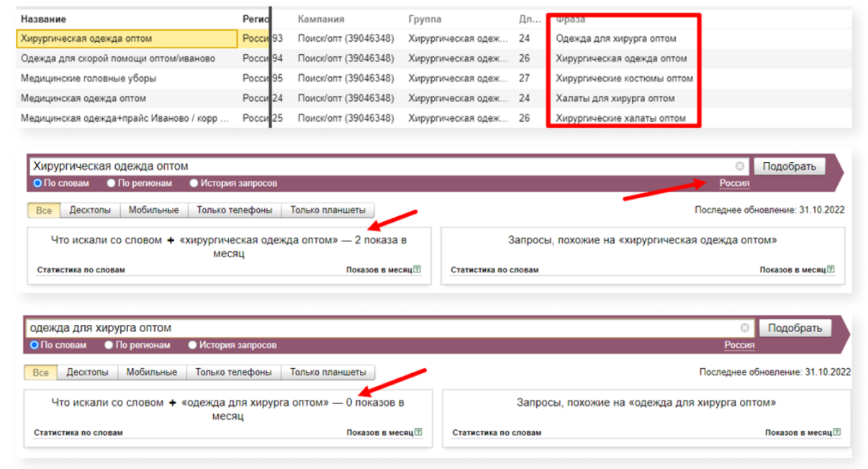Click help icon under "Запросы, похожие на одежда для хирурга оптом"
This screenshot has width=868, height=469.
(836, 433)
